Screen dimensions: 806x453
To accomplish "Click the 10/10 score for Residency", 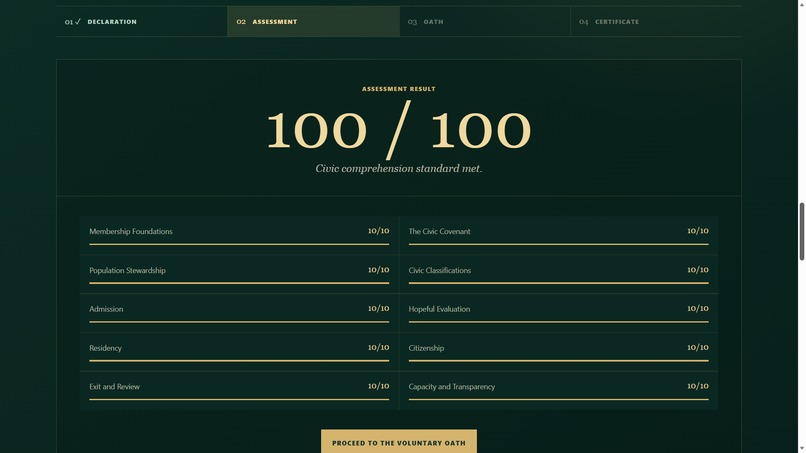I will pyautogui.click(x=378, y=348).
